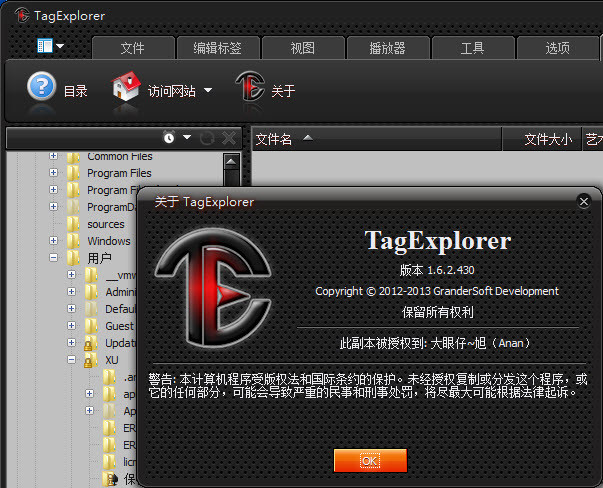Select the 用户 folder in tree
The width and height of the screenshot is (603, 488).
point(100,258)
